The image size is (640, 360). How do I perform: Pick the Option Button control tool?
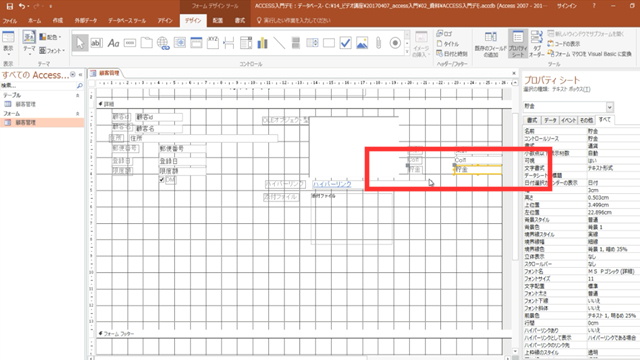[395, 43]
